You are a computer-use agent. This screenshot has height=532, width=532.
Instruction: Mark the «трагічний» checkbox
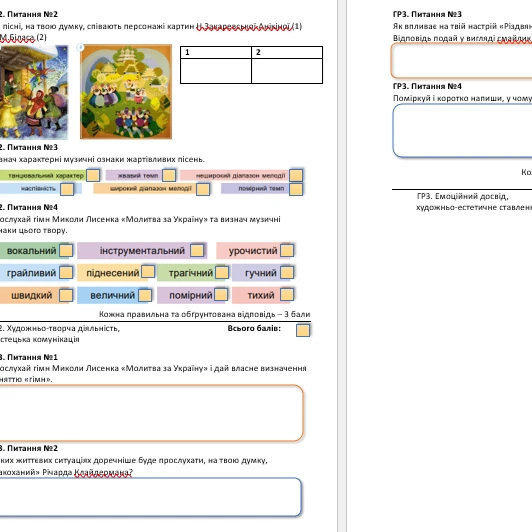[x=222, y=272]
